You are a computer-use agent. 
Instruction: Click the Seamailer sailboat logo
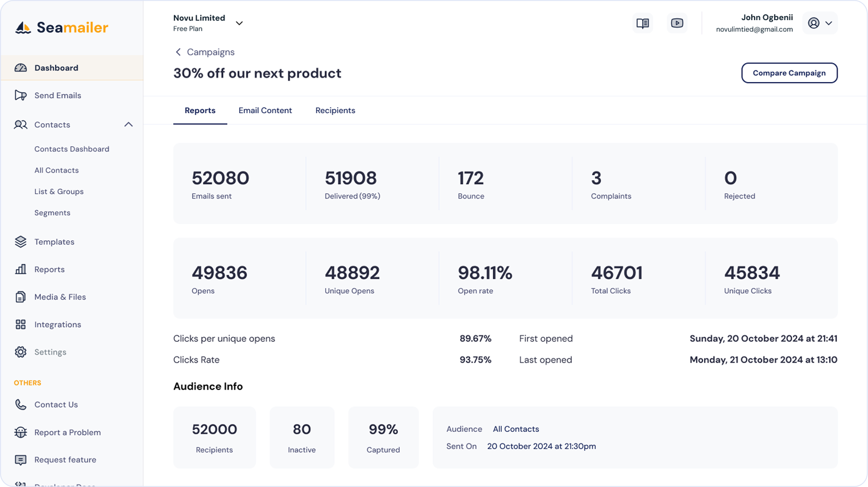tap(23, 28)
